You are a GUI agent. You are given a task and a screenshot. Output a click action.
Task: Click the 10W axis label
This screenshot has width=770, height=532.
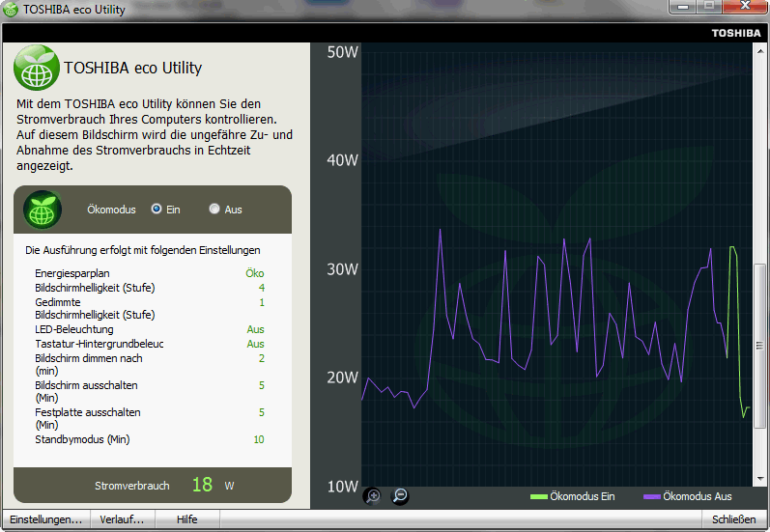pyautogui.click(x=343, y=487)
